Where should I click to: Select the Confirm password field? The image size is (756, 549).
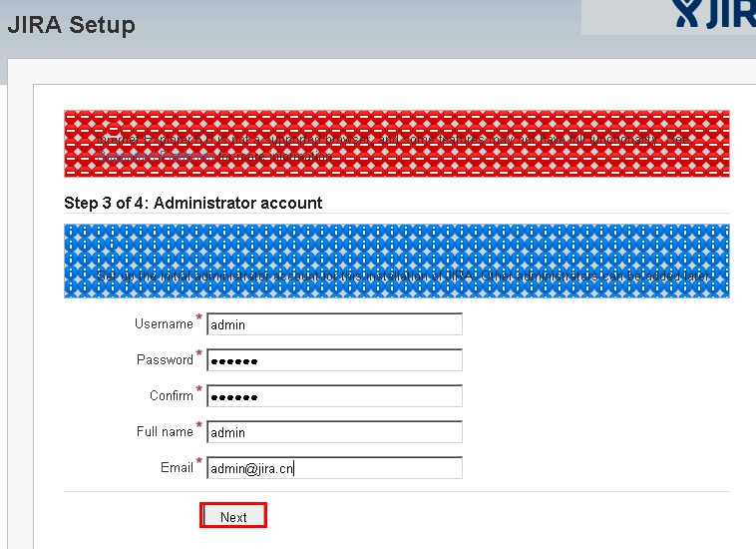[334, 396]
